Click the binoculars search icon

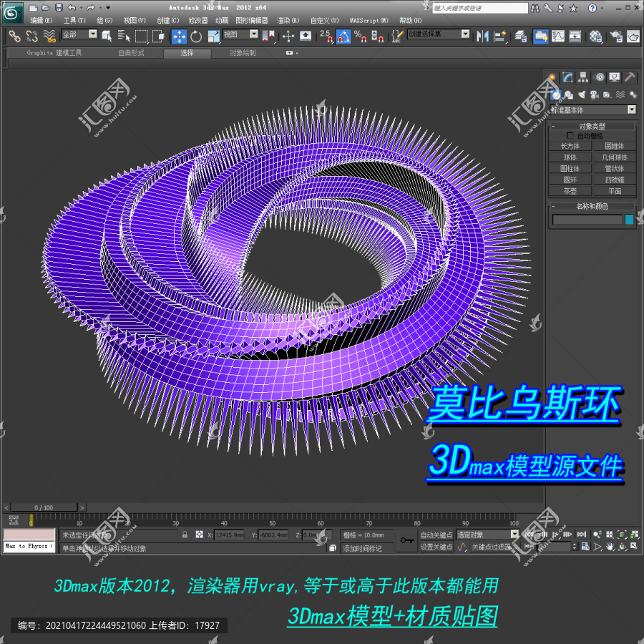[535, 8]
